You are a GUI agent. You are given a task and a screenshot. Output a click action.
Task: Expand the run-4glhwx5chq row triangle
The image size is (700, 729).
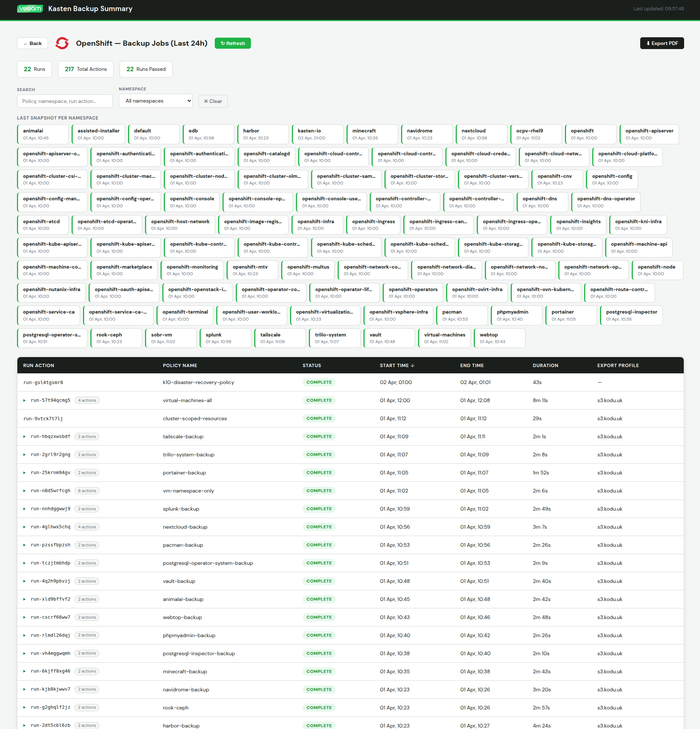tap(25, 527)
